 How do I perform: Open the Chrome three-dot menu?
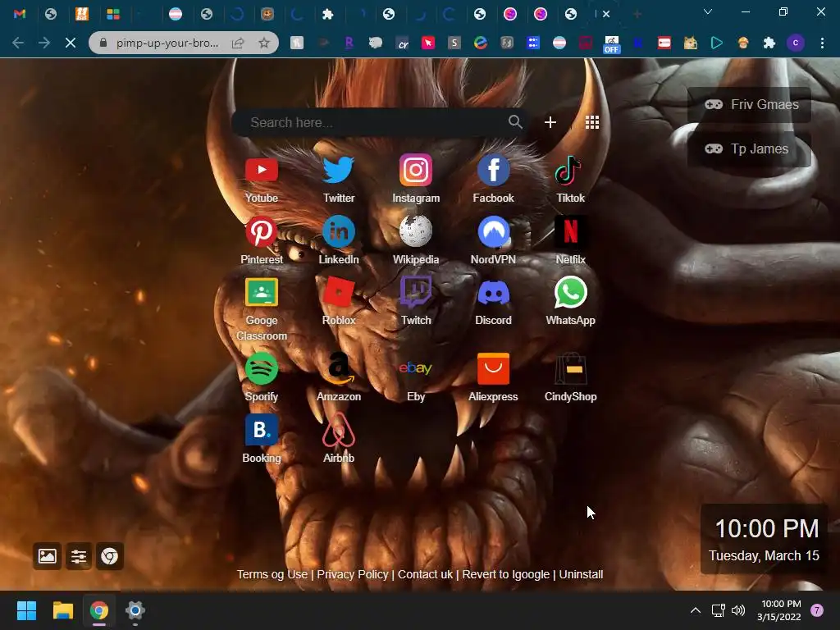click(x=822, y=43)
